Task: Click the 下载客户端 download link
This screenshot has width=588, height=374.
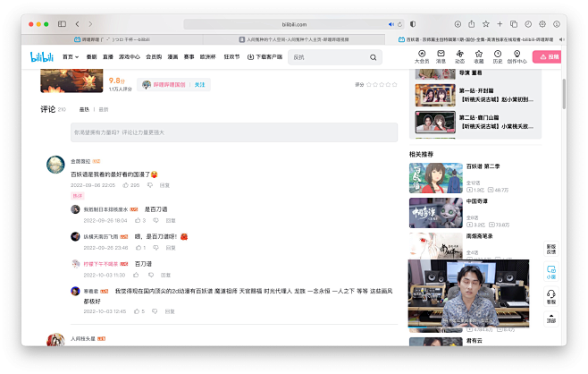Action: 265,57
